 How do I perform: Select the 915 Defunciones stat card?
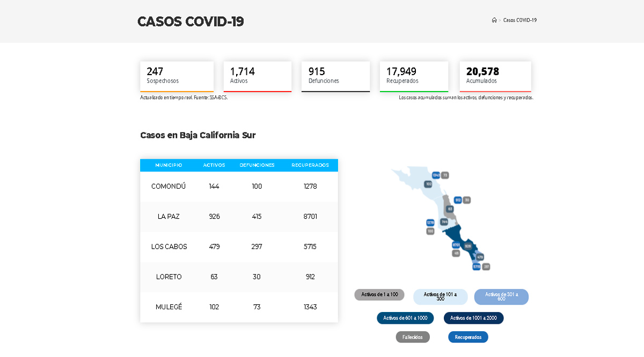pyautogui.click(x=335, y=77)
